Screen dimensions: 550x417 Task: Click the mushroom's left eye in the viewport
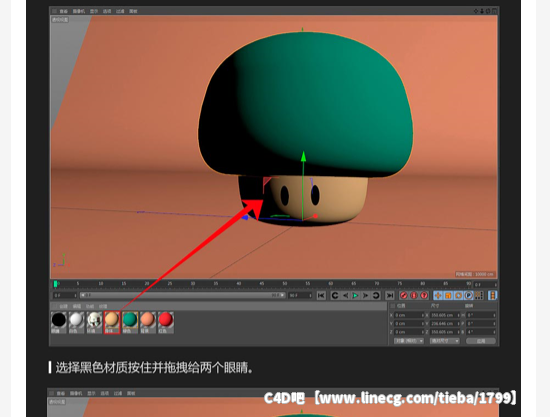point(284,196)
